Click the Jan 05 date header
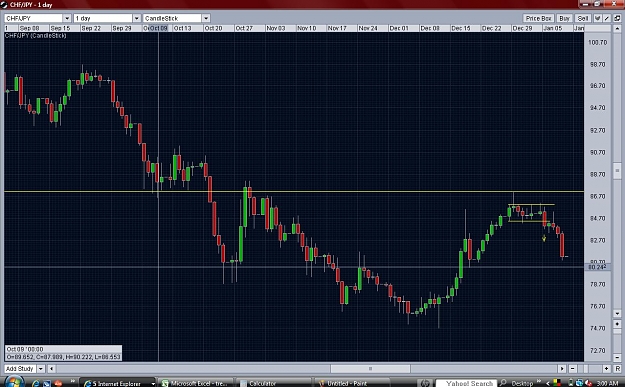The height and width of the screenshot is (387, 625). click(552, 28)
